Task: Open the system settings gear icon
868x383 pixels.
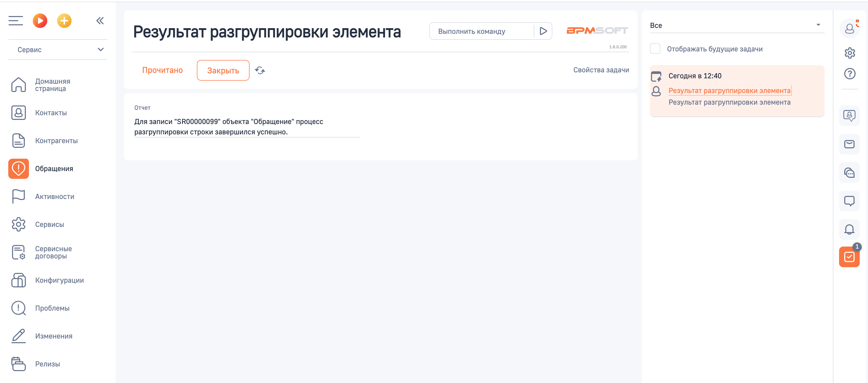Action: [x=849, y=53]
